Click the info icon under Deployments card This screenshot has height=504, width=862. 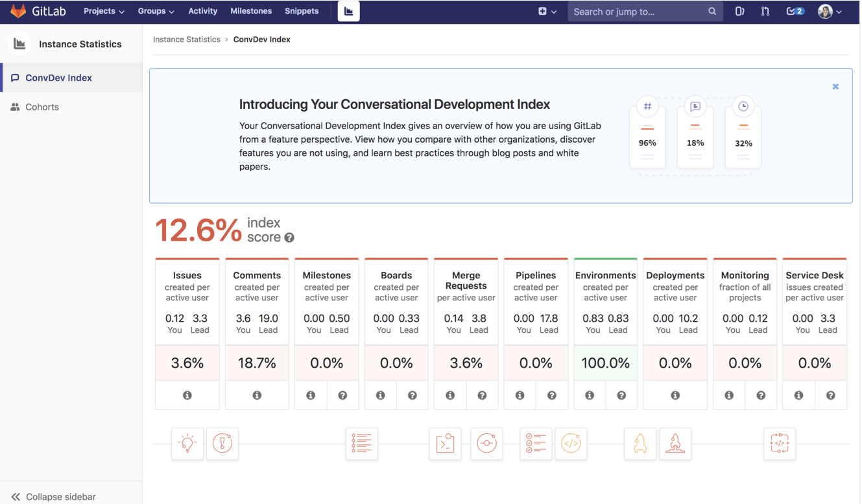tap(675, 395)
